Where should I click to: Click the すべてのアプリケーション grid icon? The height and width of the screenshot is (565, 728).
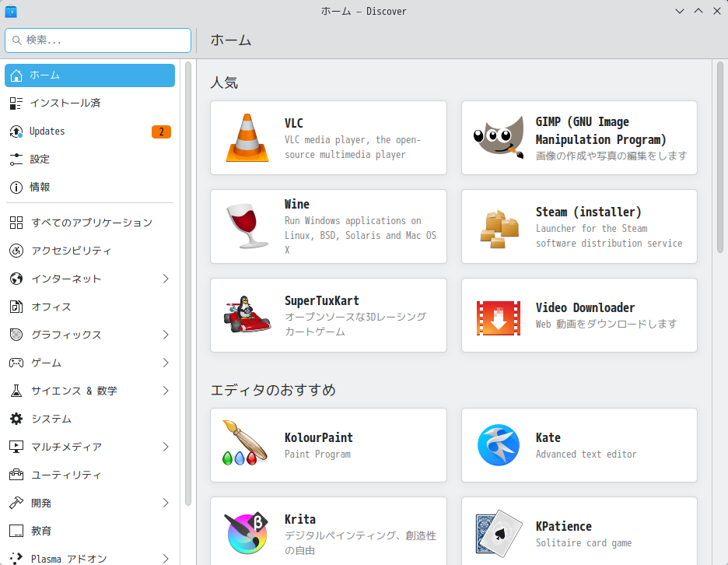(x=16, y=223)
